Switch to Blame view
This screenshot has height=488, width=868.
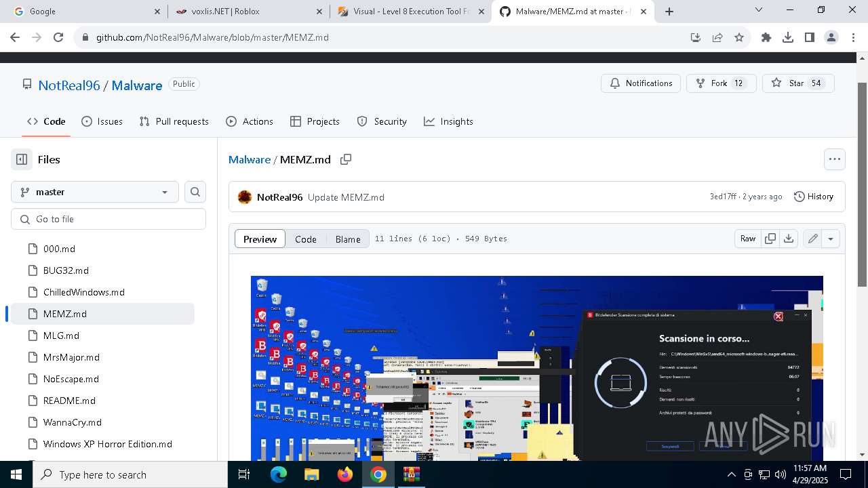coord(348,239)
